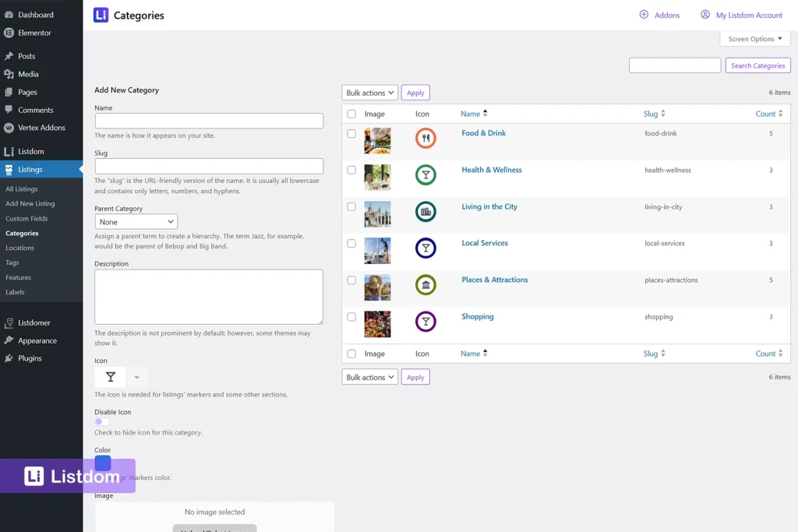Expand the Screen Options panel
This screenshot has height=532, width=798.
click(x=754, y=38)
